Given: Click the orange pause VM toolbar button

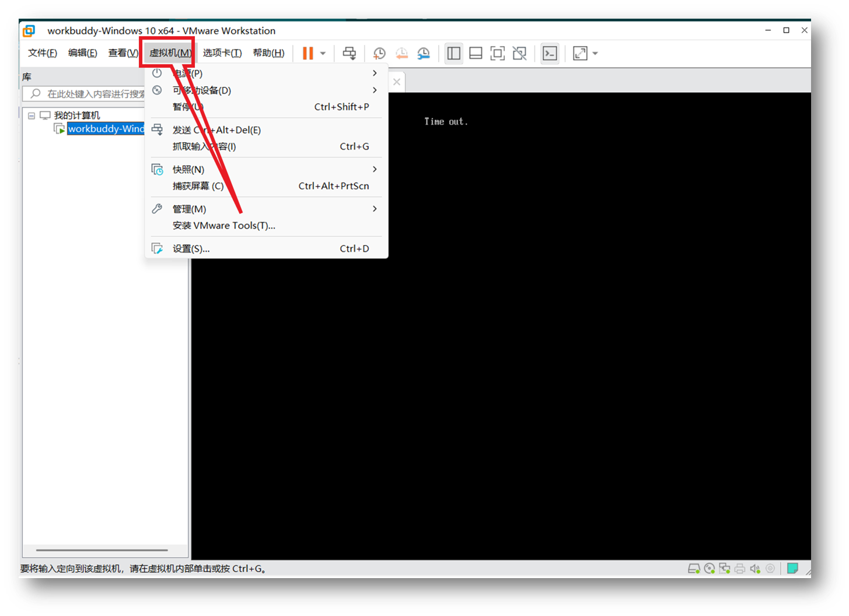Looking at the screenshot, I should pyautogui.click(x=308, y=54).
